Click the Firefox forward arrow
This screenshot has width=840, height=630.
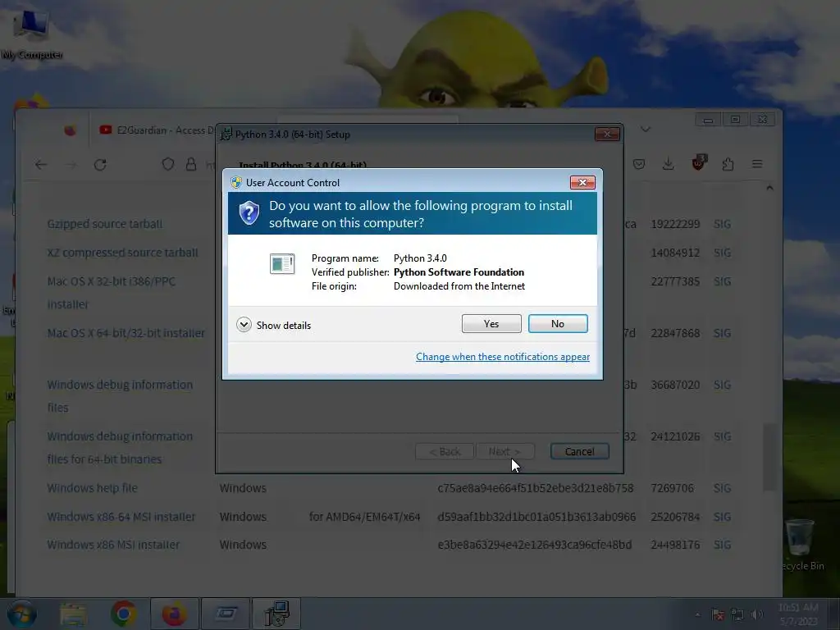[x=71, y=164]
